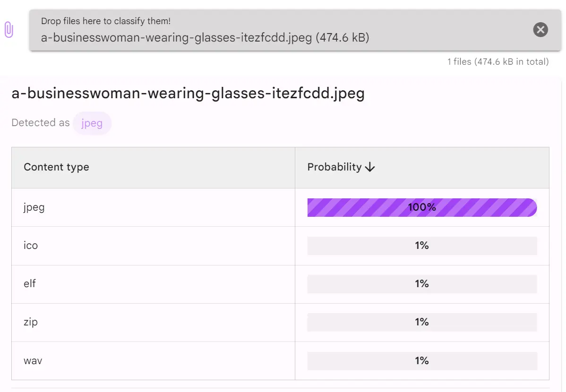This screenshot has width=566, height=392.
Task: Click the 1% probability bar for elf
Action: point(422,284)
